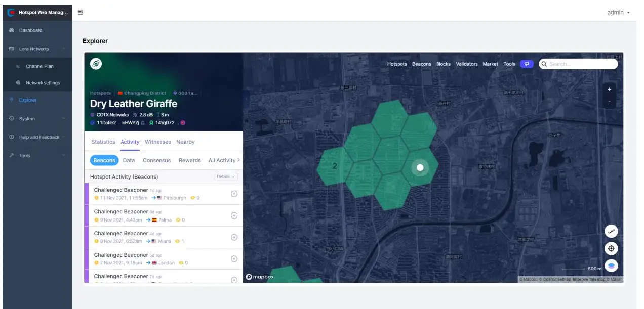Open Beacons in map top navigation
644x309 pixels.
[x=422, y=64]
